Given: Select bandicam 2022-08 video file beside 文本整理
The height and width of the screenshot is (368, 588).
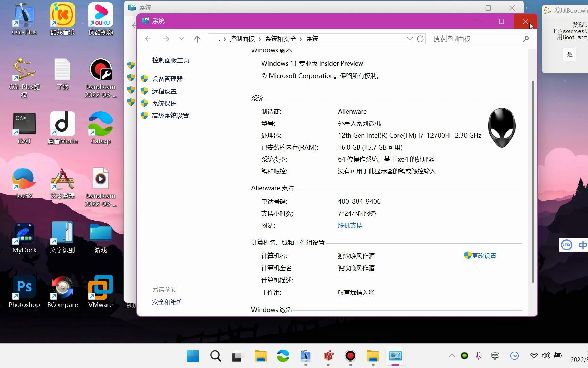Looking at the screenshot, I should (x=101, y=187).
